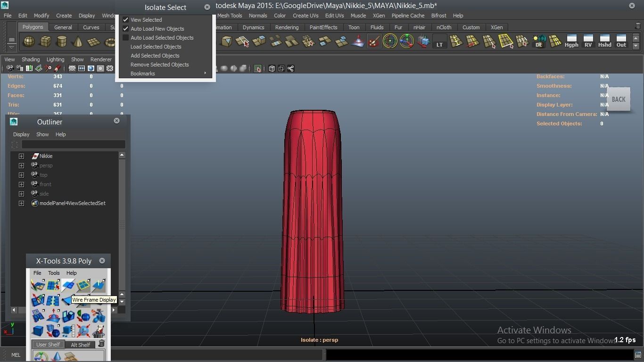Click the BACK face of the view cube

(619, 99)
